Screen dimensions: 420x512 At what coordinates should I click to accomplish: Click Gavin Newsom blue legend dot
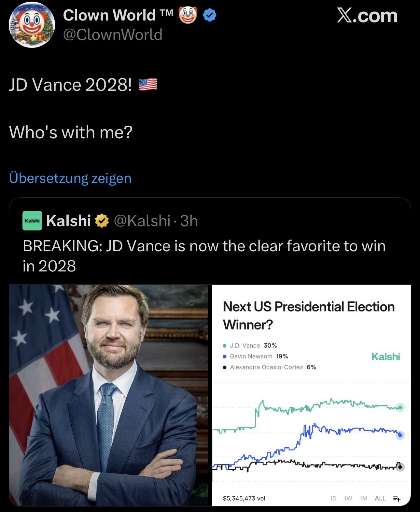coord(225,356)
